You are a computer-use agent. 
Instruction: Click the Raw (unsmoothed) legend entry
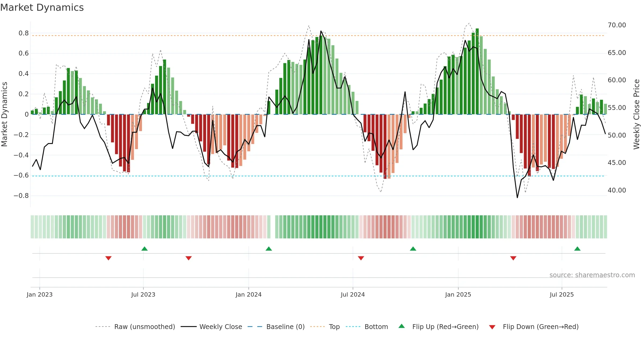(135, 327)
